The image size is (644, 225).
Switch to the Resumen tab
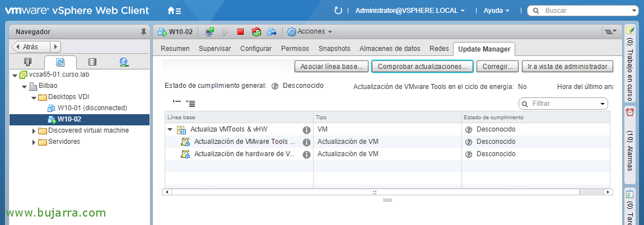pos(175,49)
